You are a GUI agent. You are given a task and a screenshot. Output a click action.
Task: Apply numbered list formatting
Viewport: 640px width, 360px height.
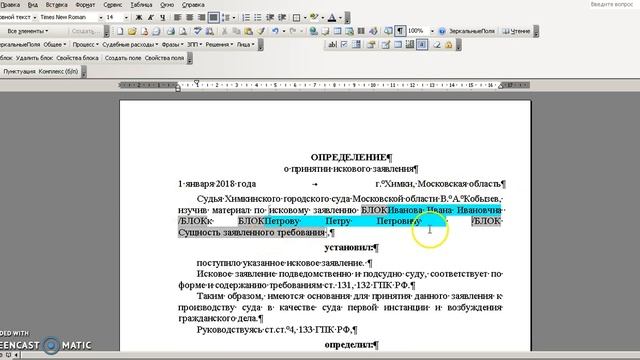click(x=246, y=18)
